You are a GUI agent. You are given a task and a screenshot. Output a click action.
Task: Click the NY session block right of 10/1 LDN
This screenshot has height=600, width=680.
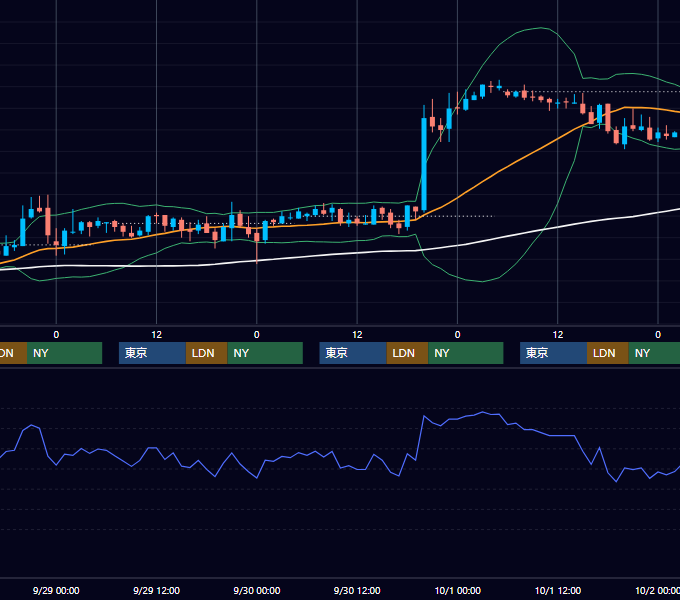click(x=654, y=353)
